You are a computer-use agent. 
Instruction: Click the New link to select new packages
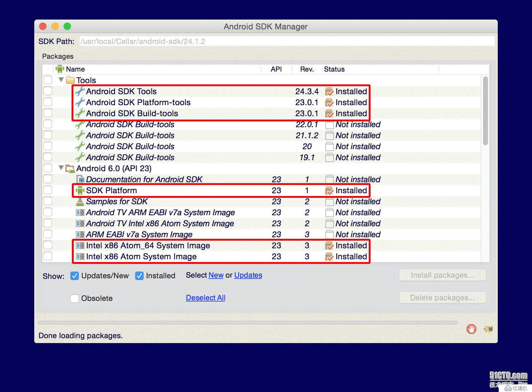[216, 275]
